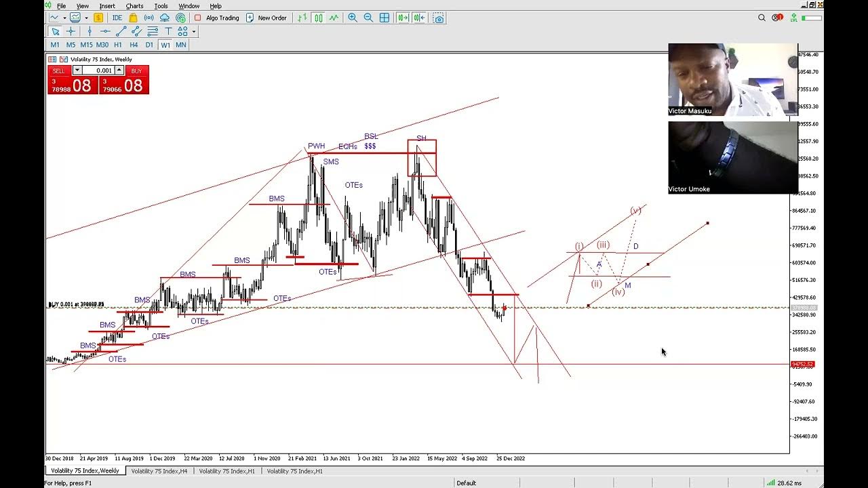The width and height of the screenshot is (868, 488).
Task: Select the crosshair tool
Action: coord(71,31)
